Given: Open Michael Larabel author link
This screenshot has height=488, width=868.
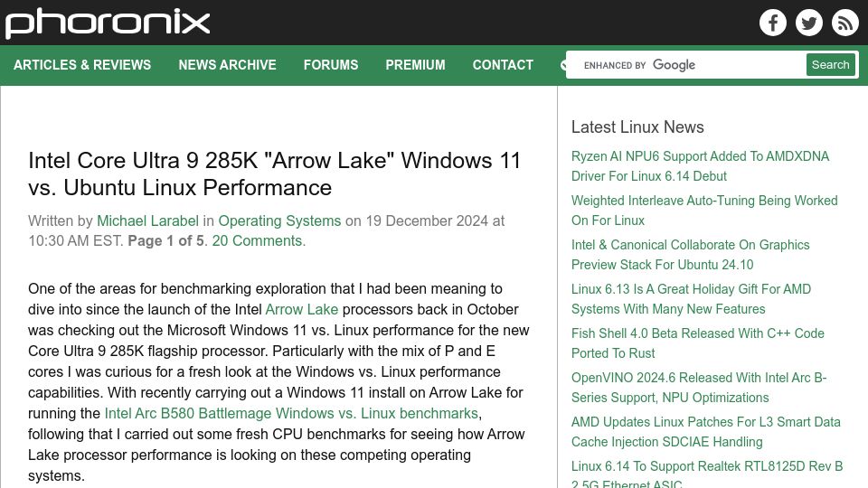Looking at the screenshot, I should click(147, 221).
